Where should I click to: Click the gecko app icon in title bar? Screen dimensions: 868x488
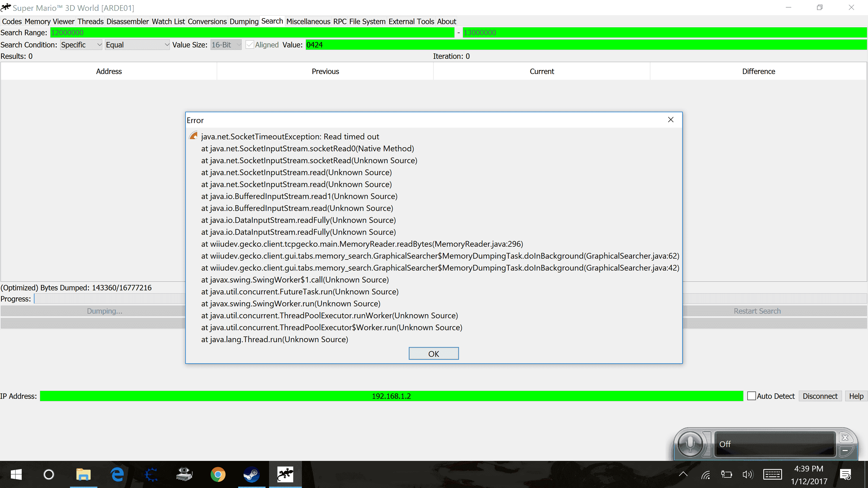(6, 7)
